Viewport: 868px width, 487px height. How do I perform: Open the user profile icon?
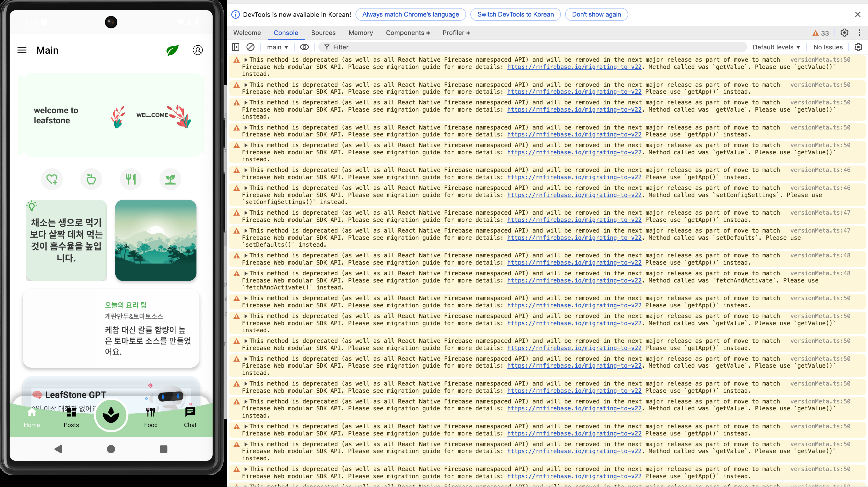coord(198,50)
